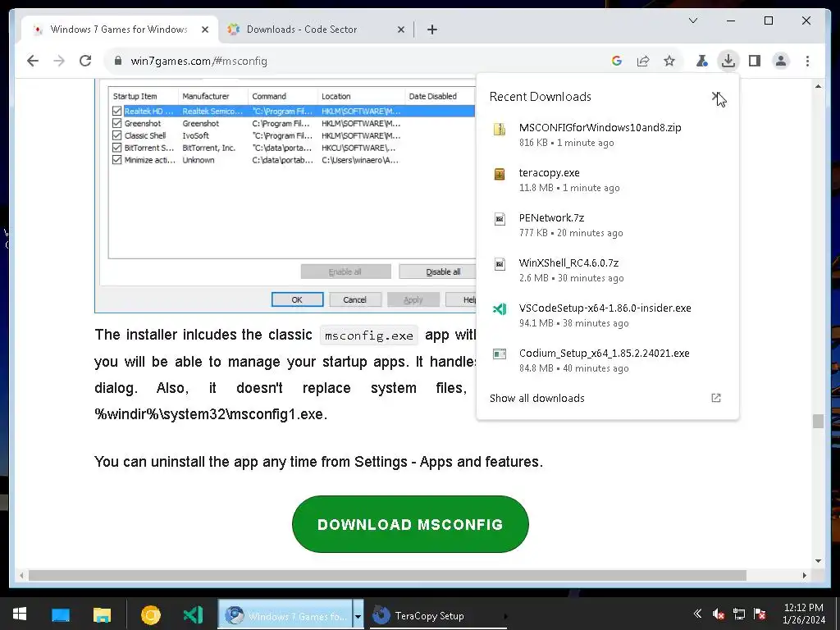The height and width of the screenshot is (630, 840).
Task: Click DOWNLOAD MSCONFIG green button
Action: point(410,524)
